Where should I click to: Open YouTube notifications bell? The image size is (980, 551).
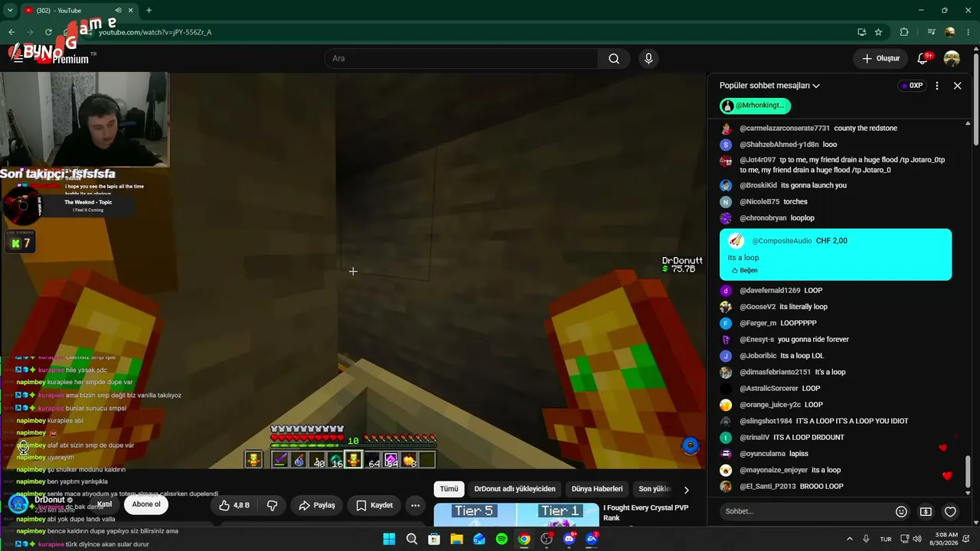pyautogui.click(x=923, y=59)
